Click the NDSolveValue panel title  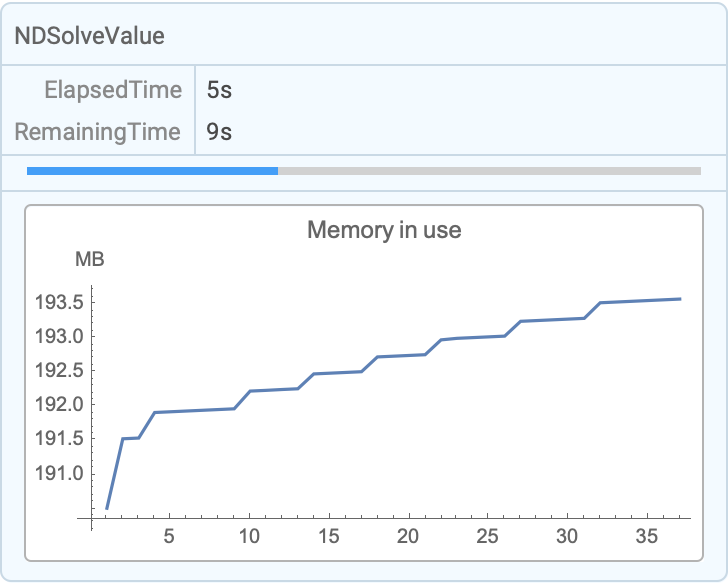[89, 36]
